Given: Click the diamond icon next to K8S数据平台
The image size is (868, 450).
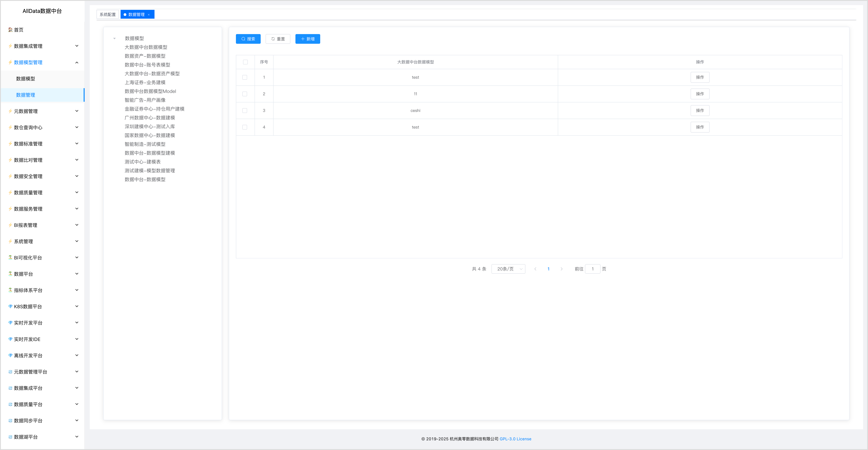Looking at the screenshot, I should click(x=10, y=307).
